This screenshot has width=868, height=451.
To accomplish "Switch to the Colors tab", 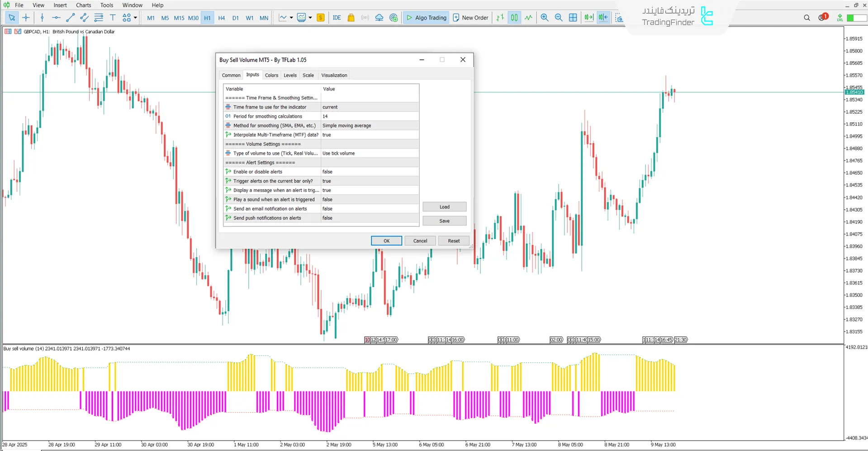I will (271, 75).
